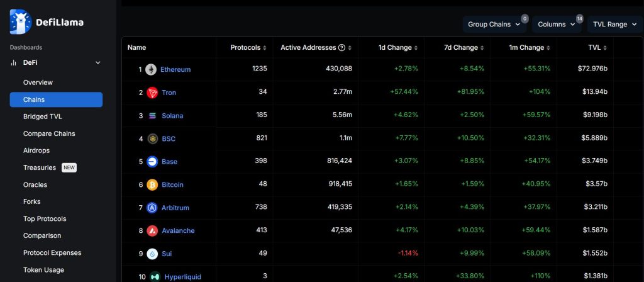Viewport: 644px width, 282px height.
Task: Open the Base chain link
Action: coord(169,162)
